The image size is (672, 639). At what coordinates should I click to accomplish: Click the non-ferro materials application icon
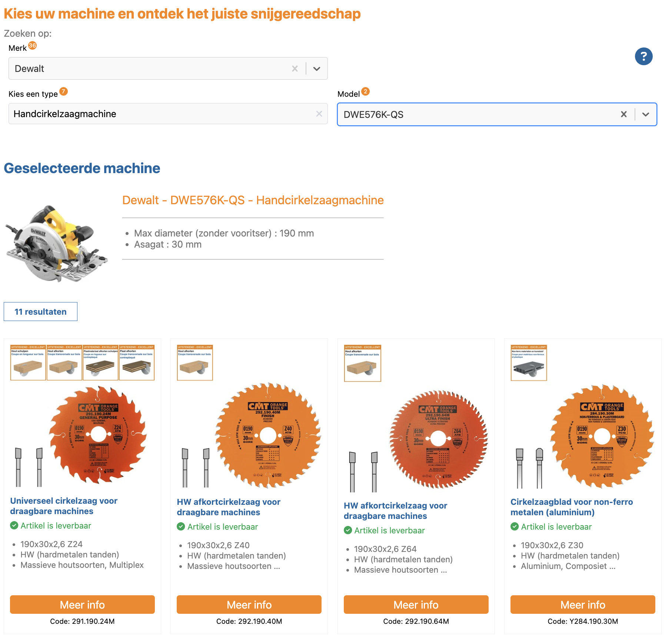tap(529, 363)
